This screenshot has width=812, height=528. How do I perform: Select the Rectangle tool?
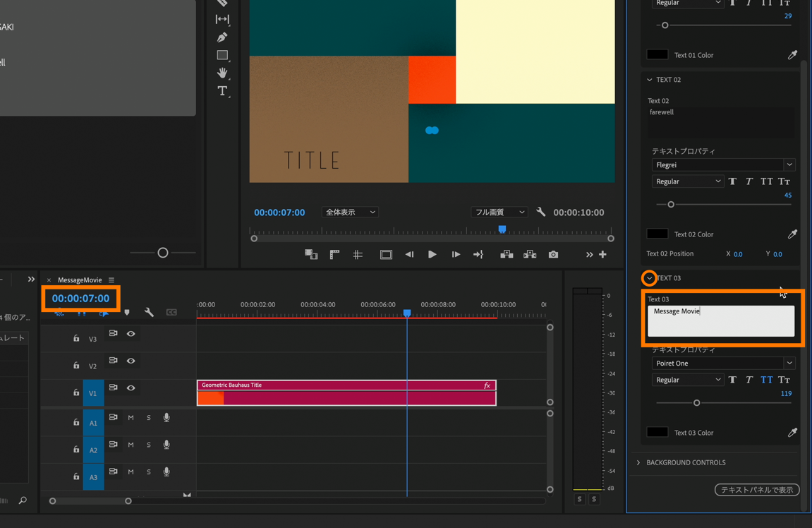click(222, 55)
